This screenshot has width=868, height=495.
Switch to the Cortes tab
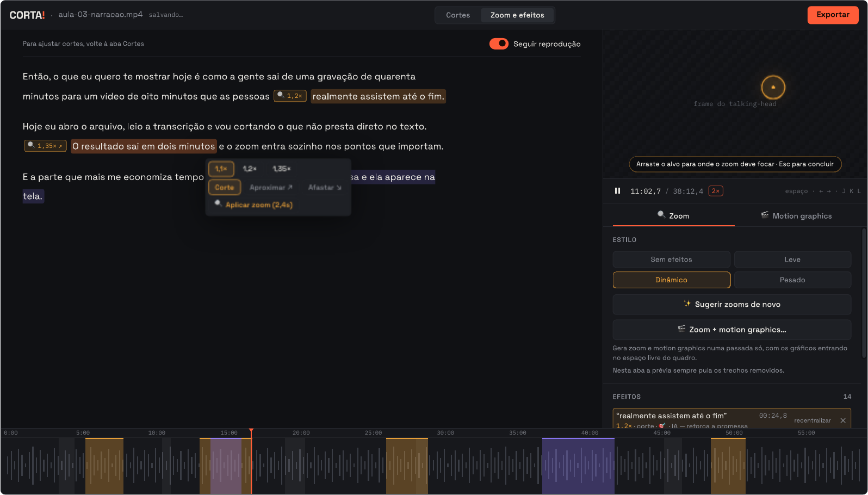point(458,15)
